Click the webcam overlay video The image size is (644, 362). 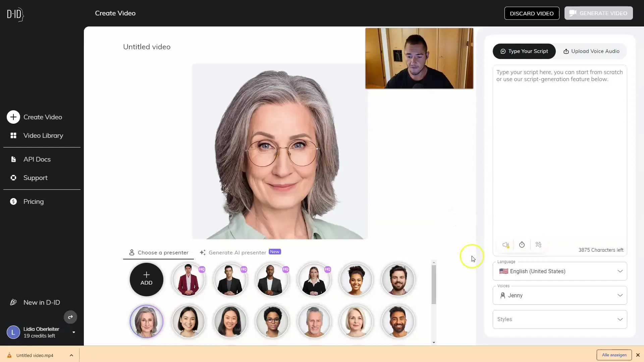coord(419,58)
